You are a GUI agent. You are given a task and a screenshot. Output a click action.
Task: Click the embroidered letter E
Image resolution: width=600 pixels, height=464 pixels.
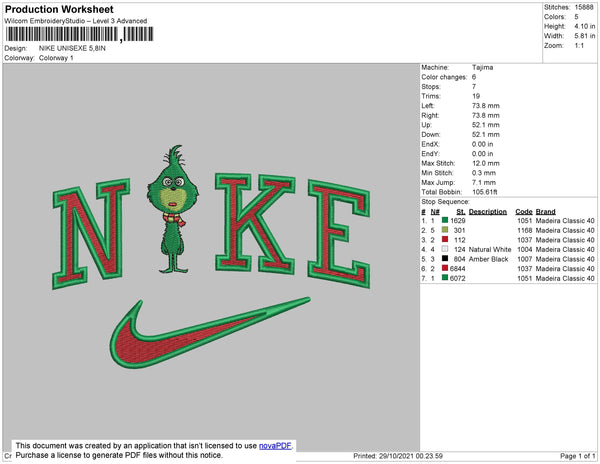coord(339,234)
